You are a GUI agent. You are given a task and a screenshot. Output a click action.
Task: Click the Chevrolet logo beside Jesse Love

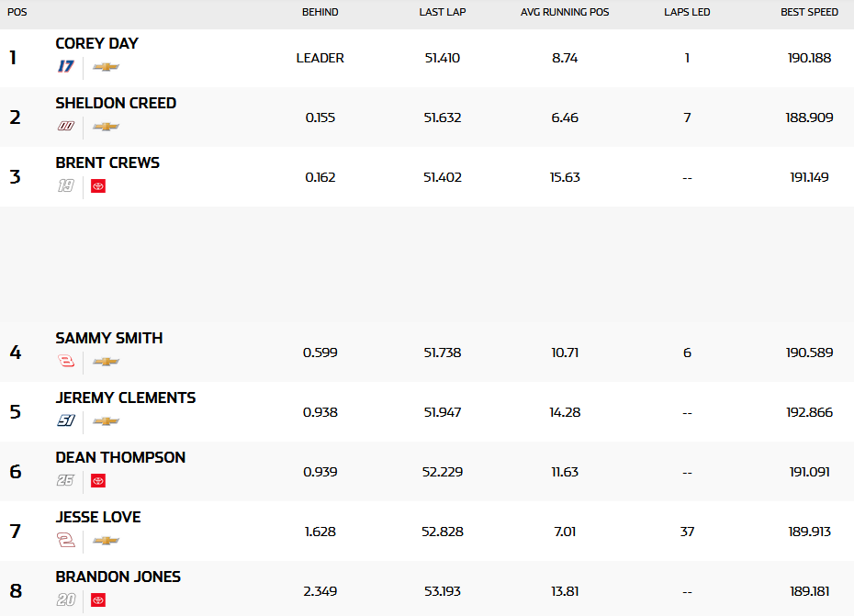click(106, 541)
